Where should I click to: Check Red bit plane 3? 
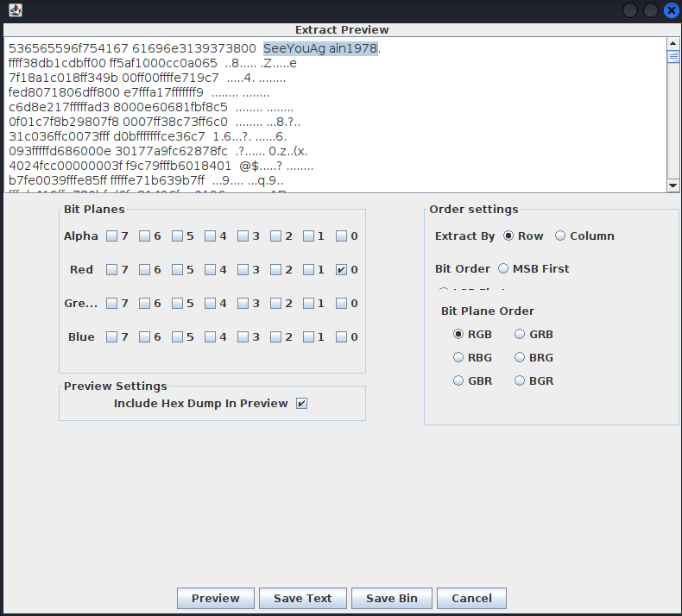(243, 269)
